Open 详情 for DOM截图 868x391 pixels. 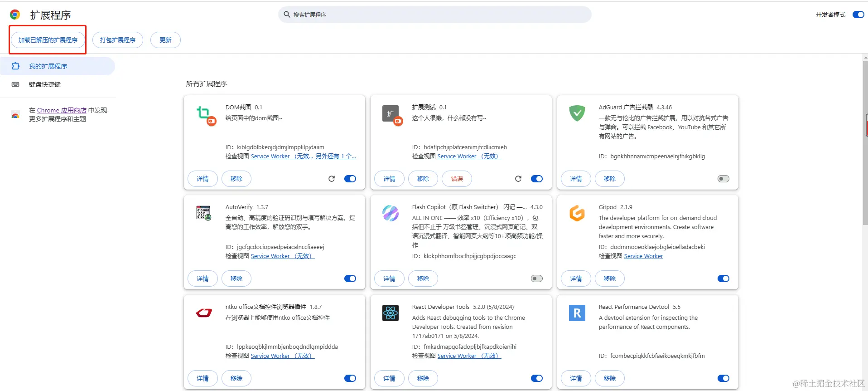(x=203, y=179)
